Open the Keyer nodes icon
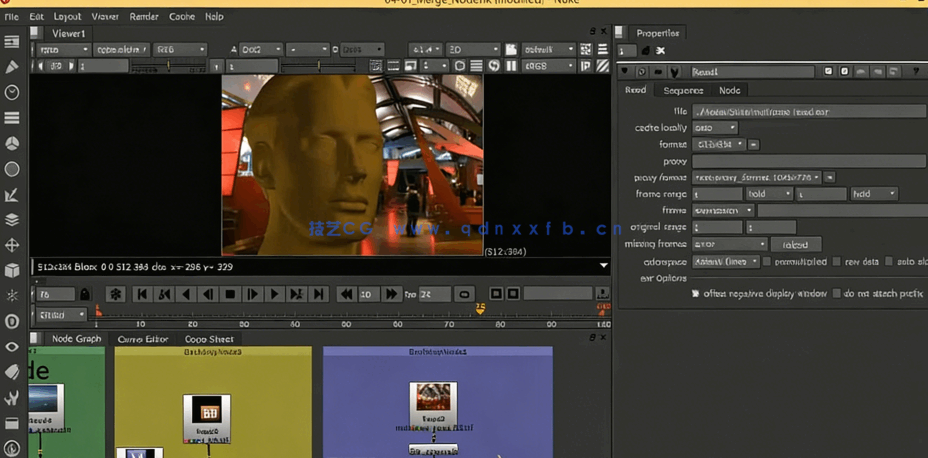The image size is (928, 458). coord(12,195)
